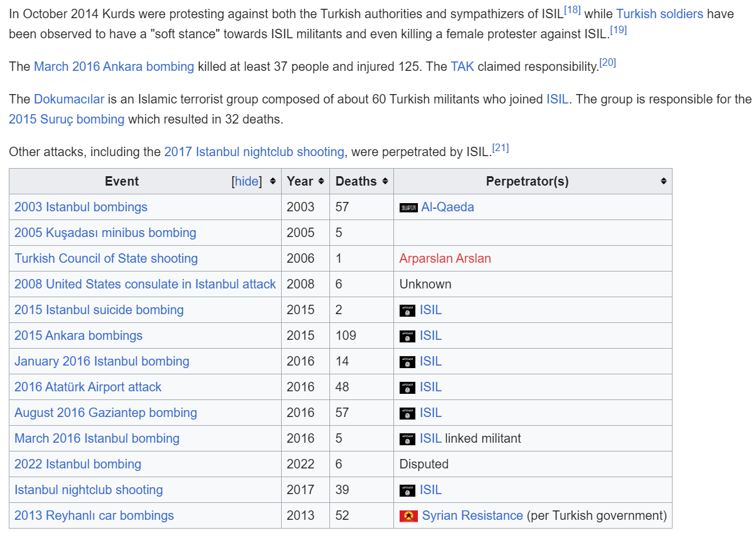Open January 2016 Istanbul bombing link
Image resolution: width=756 pixels, height=533 pixels.
click(x=102, y=361)
